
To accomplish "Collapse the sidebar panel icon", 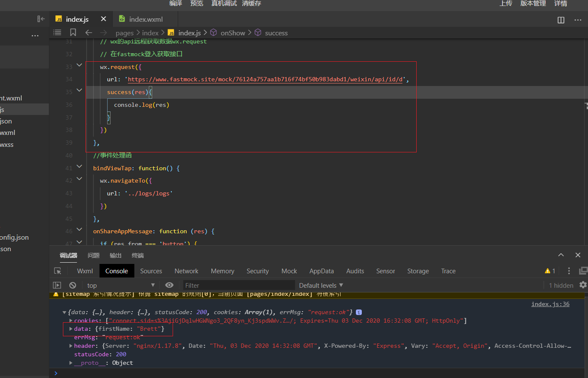I will 41,19.
